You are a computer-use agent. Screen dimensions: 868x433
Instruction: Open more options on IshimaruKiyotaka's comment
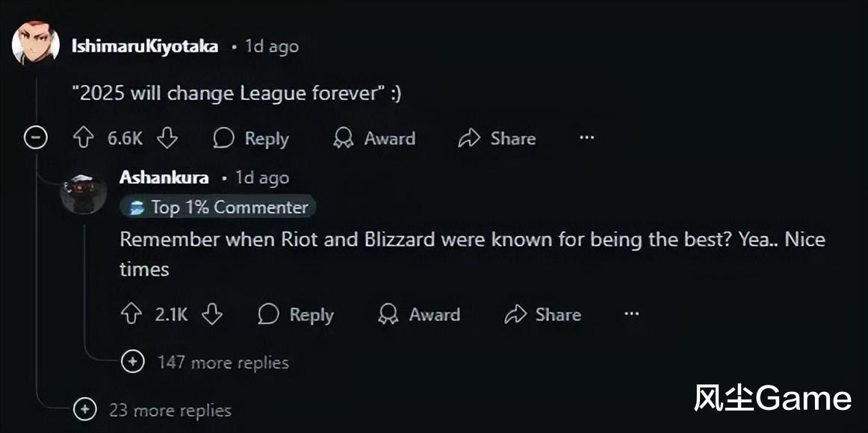[x=586, y=137]
